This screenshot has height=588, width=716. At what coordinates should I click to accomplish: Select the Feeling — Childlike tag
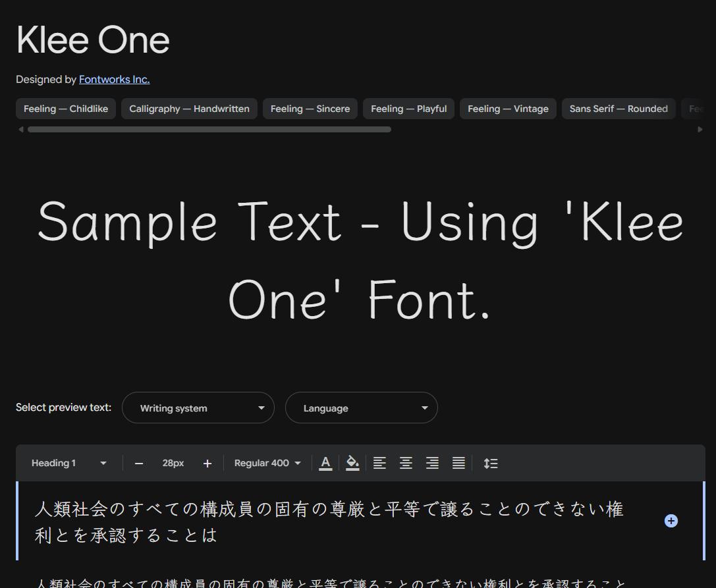tap(66, 109)
